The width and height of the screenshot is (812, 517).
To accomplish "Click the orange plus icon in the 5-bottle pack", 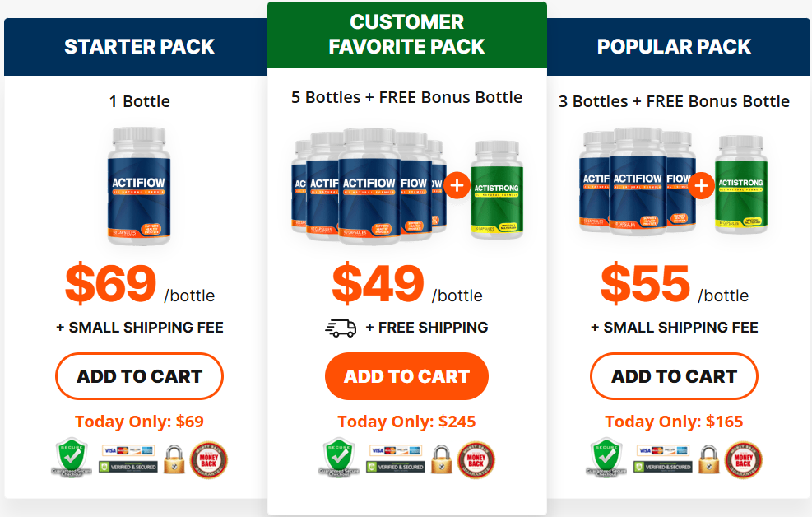I will pos(457,185).
